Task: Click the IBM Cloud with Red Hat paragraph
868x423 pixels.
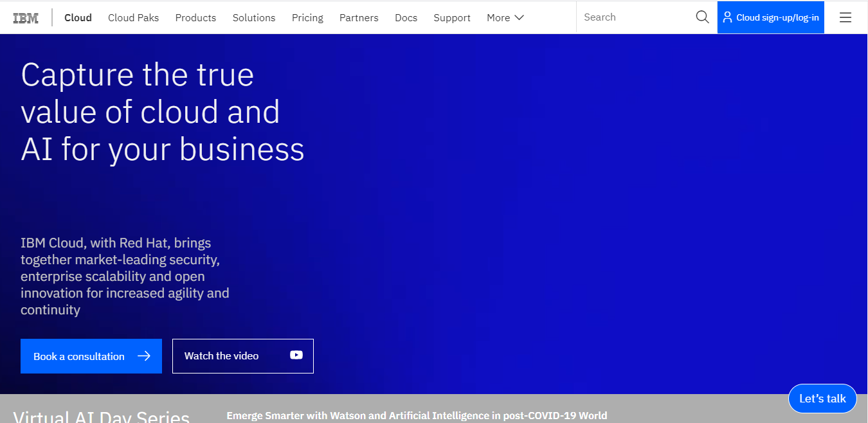Action: coord(125,276)
